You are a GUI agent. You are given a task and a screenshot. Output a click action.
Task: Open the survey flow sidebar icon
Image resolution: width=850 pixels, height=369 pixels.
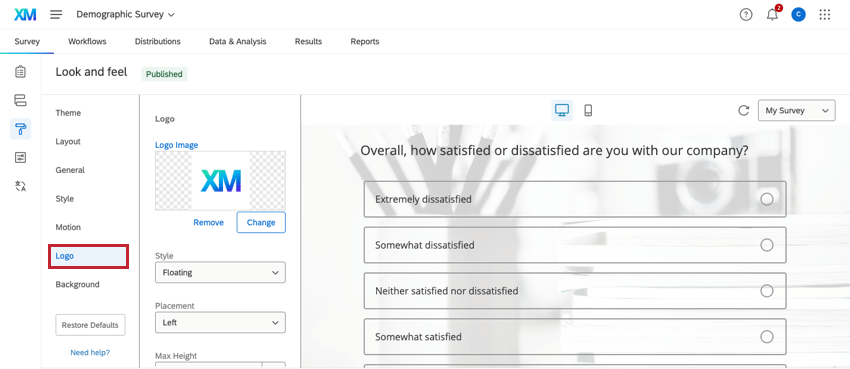point(20,100)
